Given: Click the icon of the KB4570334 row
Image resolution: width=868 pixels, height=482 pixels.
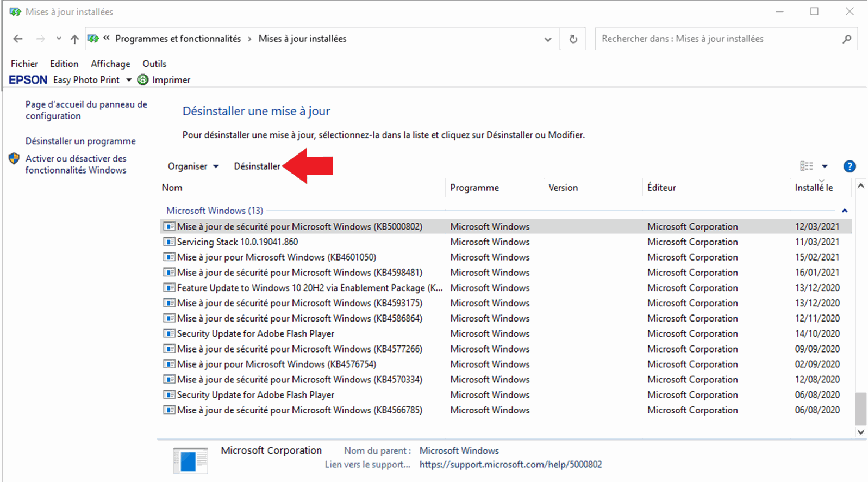Looking at the screenshot, I should click(169, 379).
